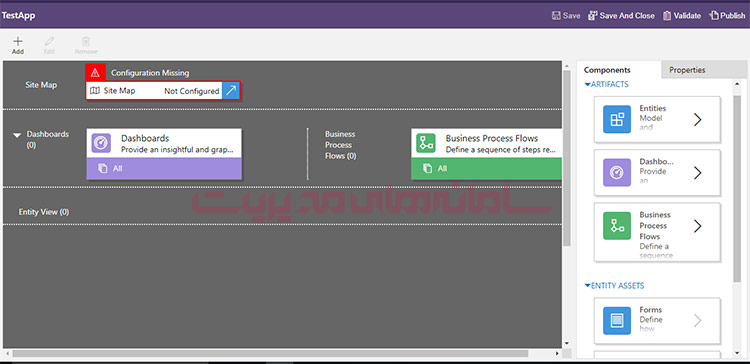Image resolution: width=750 pixels, height=364 pixels.
Task: Click the Add plus icon
Action: [x=18, y=41]
